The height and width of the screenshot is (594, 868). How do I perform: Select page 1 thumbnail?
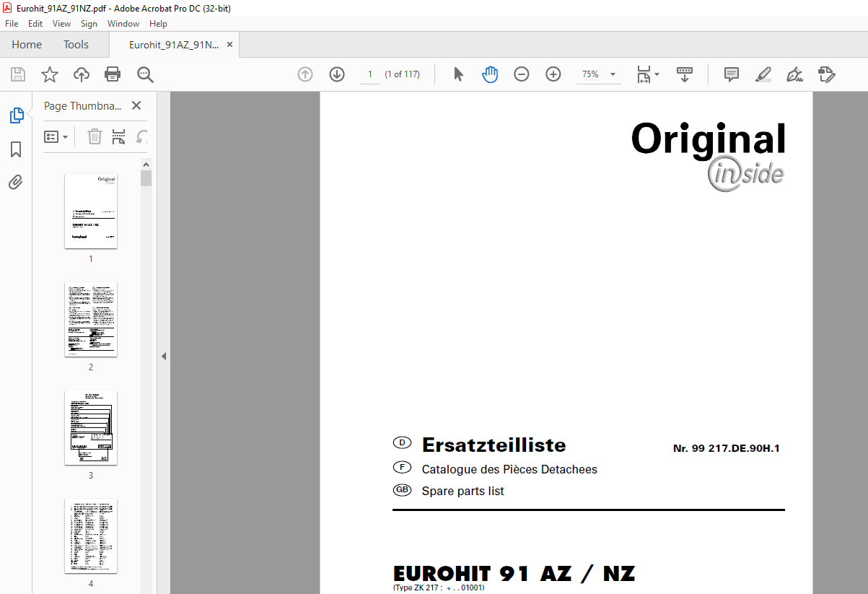[x=91, y=211]
